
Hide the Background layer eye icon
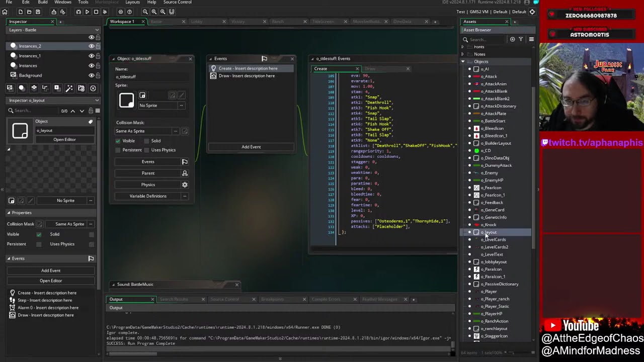(x=91, y=75)
